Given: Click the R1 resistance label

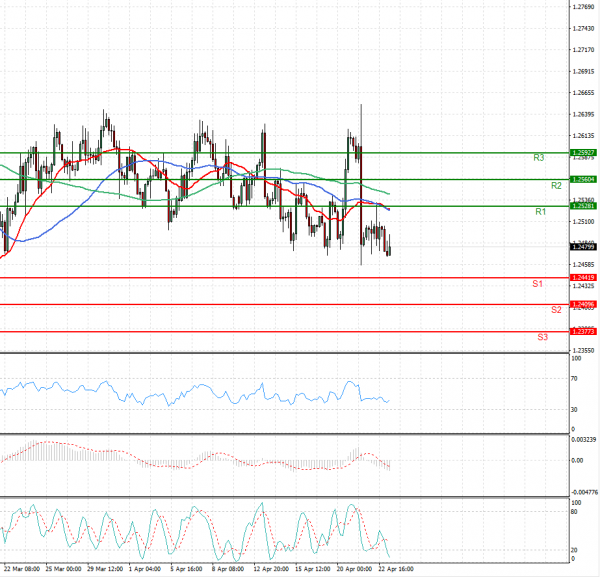Looking at the screenshot, I should coord(540,212).
